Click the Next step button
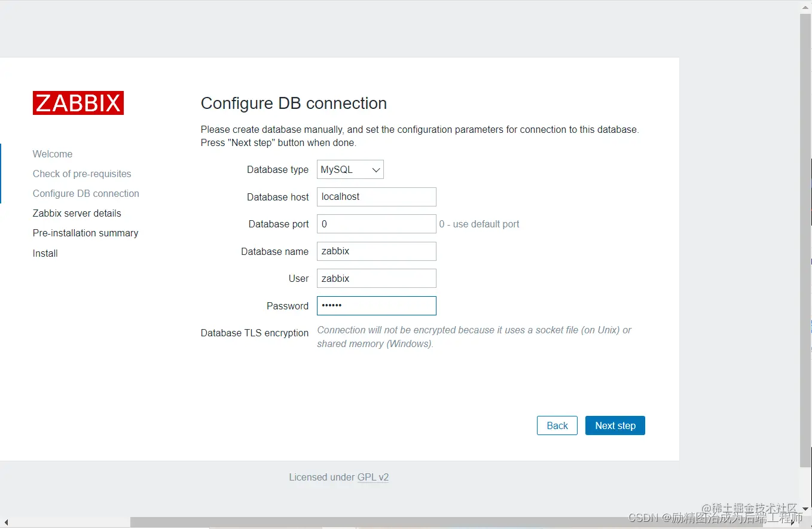 point(615,425)
